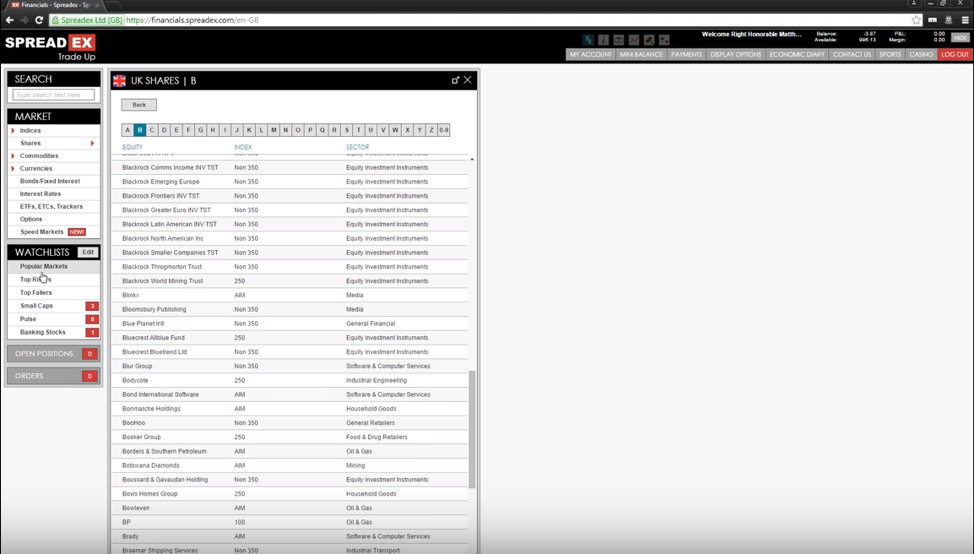
Task: Expand the Commodities market arrow
Action: coord(13,156)
